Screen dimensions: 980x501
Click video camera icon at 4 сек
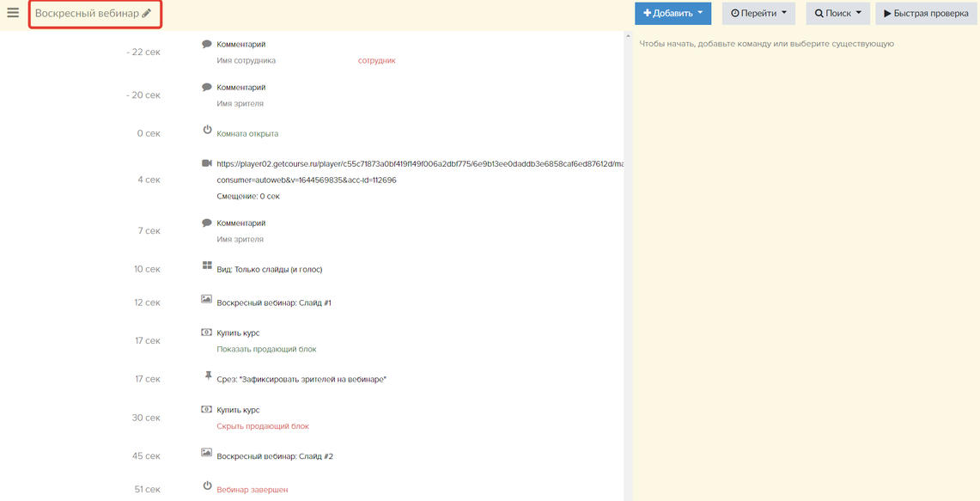[207, 162]
